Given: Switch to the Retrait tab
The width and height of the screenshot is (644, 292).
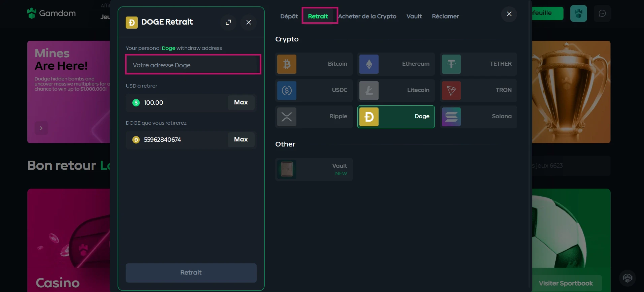Looking at the screenshot, I should pos(318,16).
